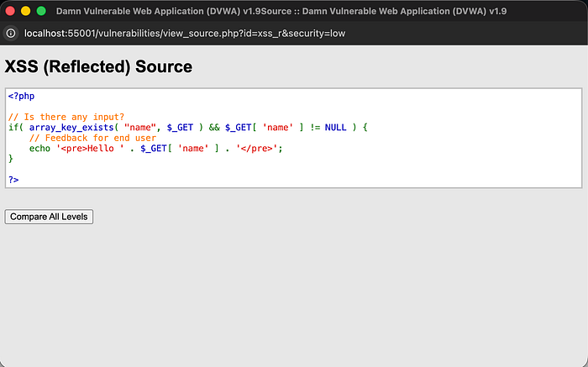Click the Compare All Levels button
This screenshot has height=367, width=588.
pos(49,217)
